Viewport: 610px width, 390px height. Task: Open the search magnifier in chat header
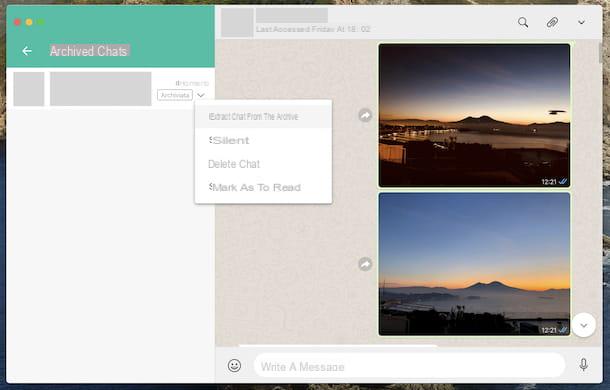coord(523,23)
